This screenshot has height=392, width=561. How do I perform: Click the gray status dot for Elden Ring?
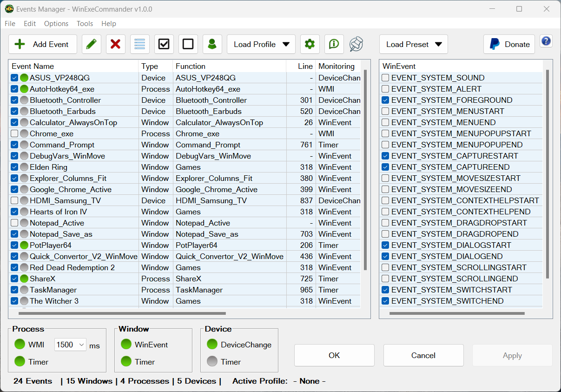24,167
